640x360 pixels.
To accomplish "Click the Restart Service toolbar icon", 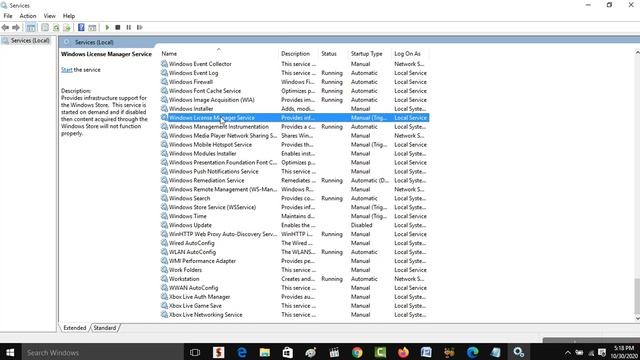I will pos(140,27).
